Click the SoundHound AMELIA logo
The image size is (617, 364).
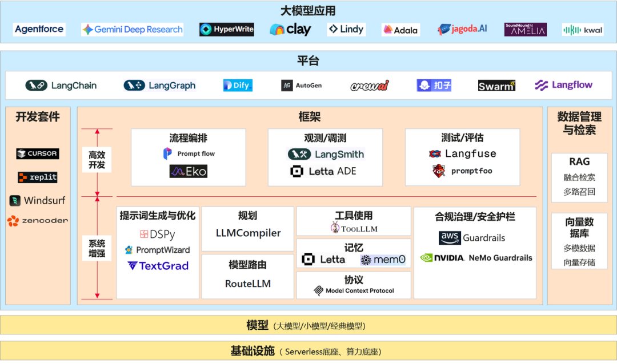tap(526, 30)
